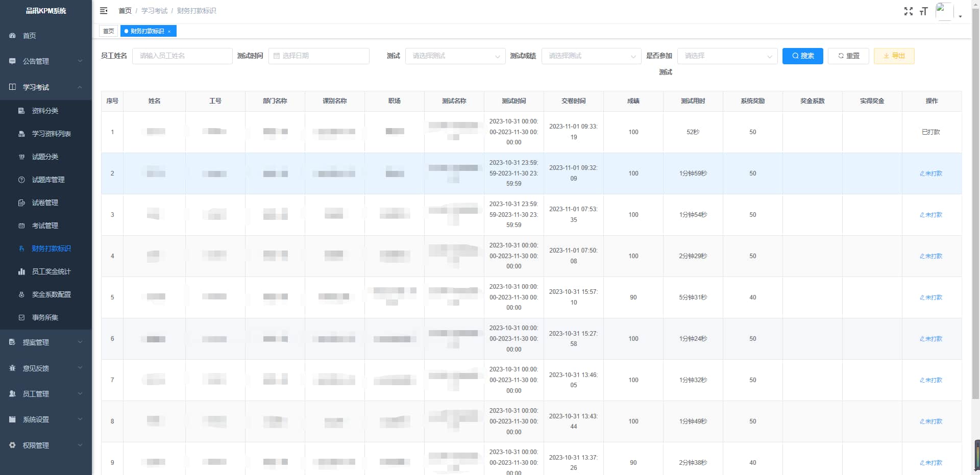Click the 资料分类 sidebar icon
This screenshot has width=980, height=475.
pyautogui.click(x=21, y=111)
